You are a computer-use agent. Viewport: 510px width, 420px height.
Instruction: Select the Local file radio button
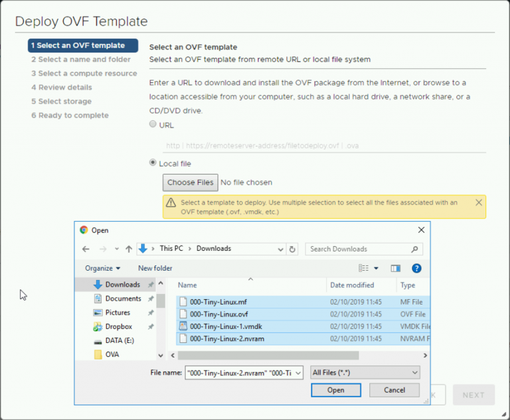(x=153, y=162)
